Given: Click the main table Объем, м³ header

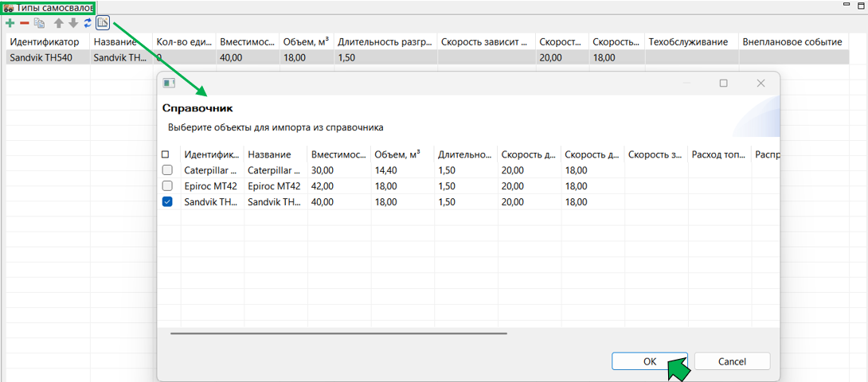Looking at the screenshot, I should [307, 41].
